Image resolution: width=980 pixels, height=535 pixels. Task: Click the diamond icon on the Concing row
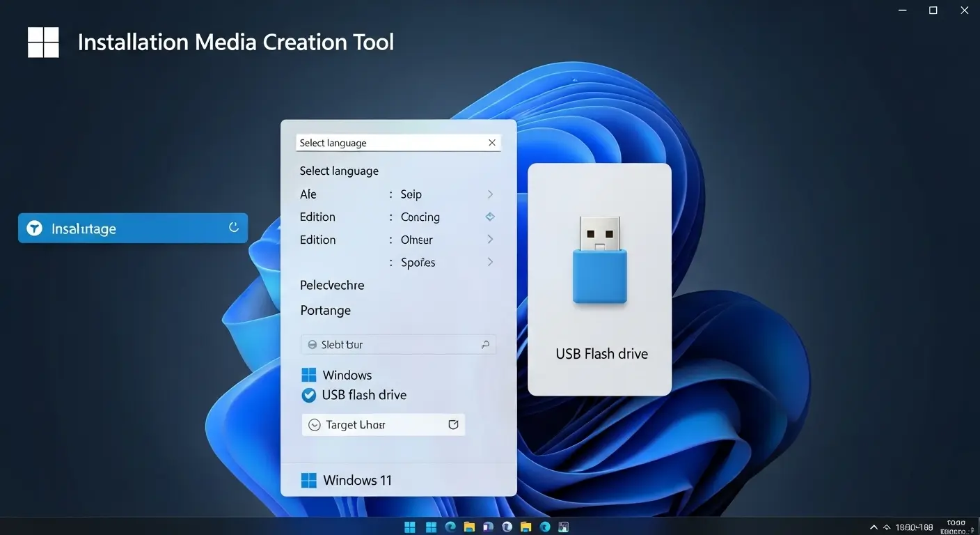[490, 217]
